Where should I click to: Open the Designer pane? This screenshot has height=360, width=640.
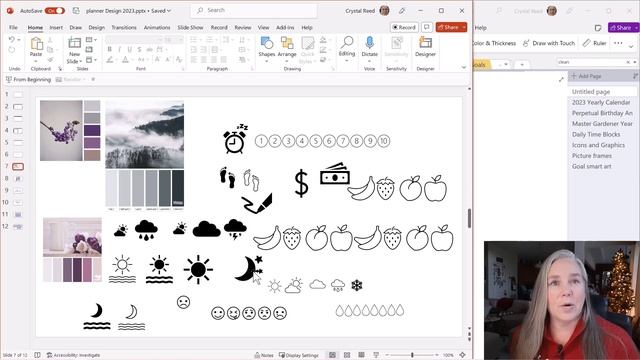tap(425, 43)
